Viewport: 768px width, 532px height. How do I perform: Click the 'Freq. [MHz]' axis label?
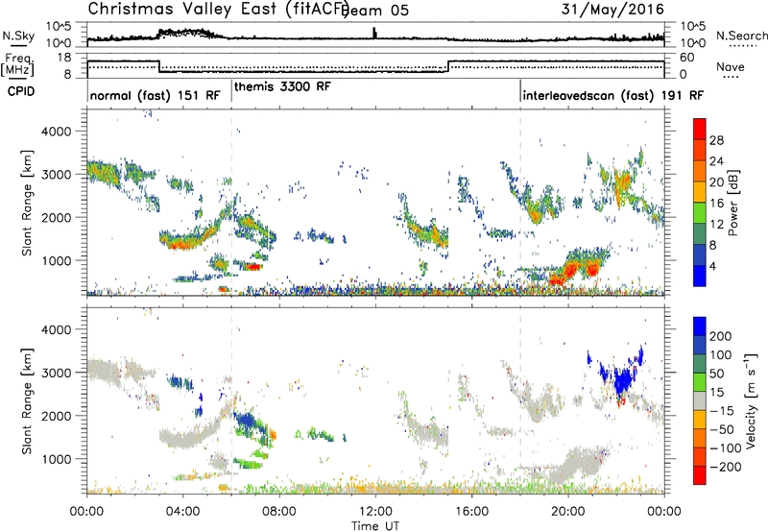click(x=17, y=64)
